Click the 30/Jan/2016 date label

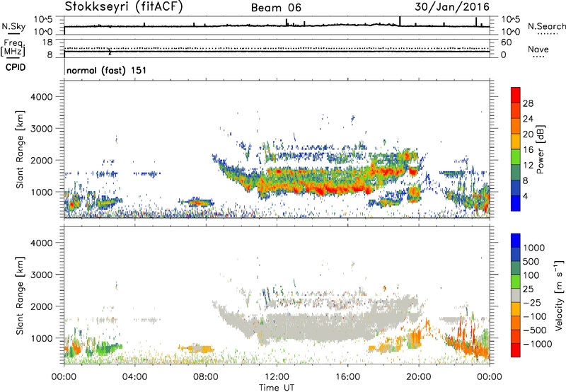[x=452, y=6]
